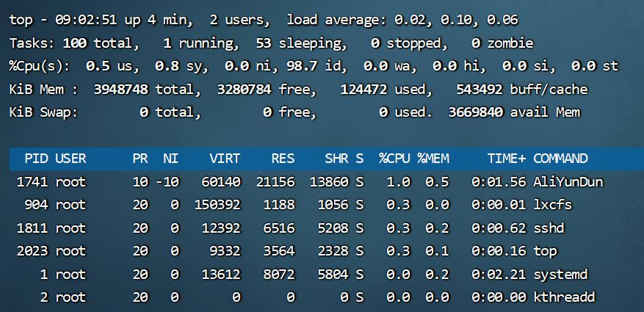Click buff/cache value 543492
644x312 pixels.
[x=480, y=90]
